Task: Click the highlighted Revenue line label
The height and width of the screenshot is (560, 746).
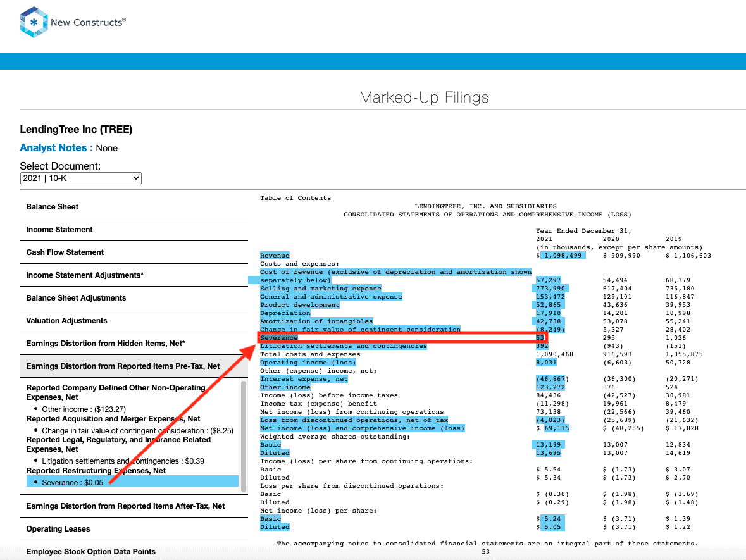Action: [275, 256]
